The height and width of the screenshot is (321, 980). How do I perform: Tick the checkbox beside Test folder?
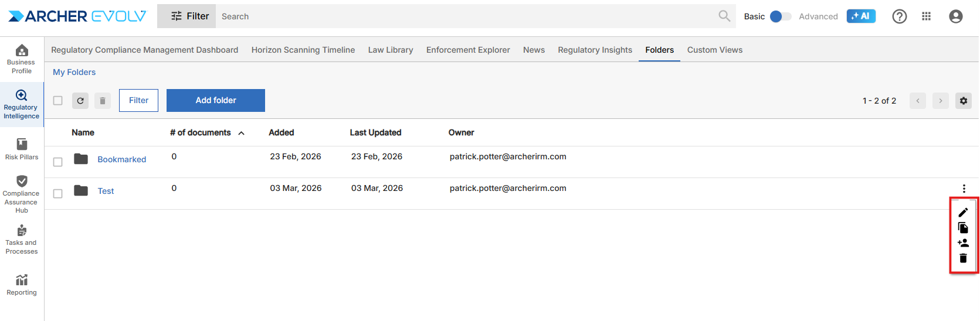pyautogui.click(x=57, y=193)
